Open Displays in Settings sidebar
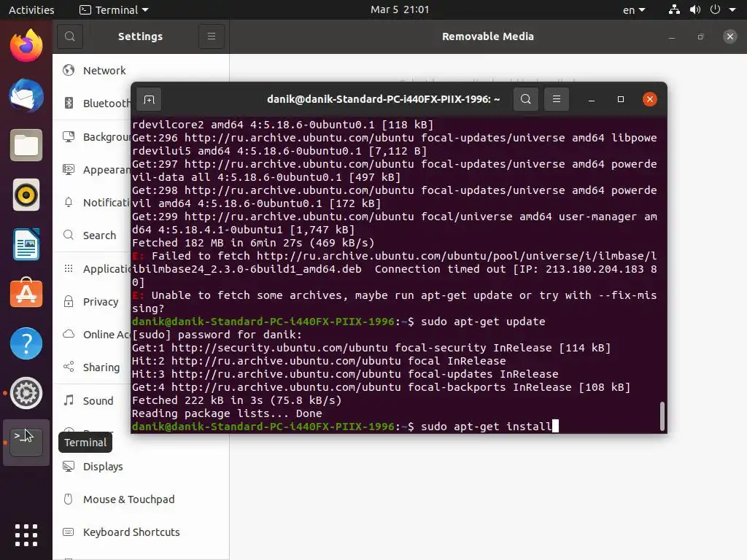The image size is (747, 560). coord(141,466)
